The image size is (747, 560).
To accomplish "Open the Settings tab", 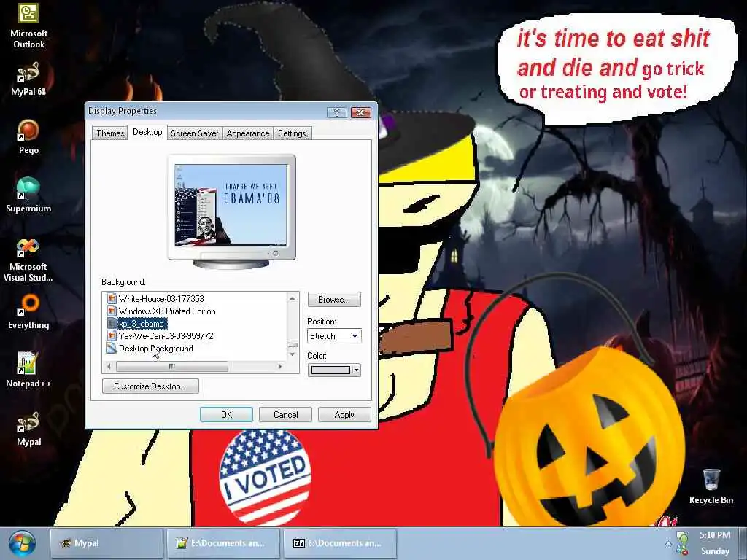I will 292,133.
